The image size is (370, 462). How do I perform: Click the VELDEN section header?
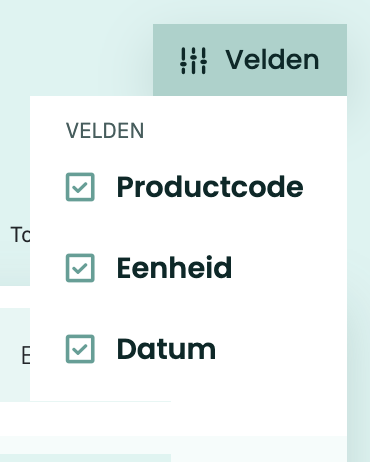(x=105, y=130)
